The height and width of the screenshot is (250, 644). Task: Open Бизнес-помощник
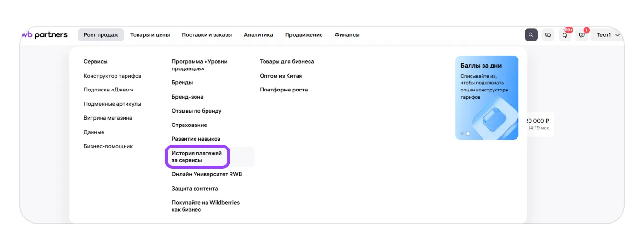[x=108, y=146]
